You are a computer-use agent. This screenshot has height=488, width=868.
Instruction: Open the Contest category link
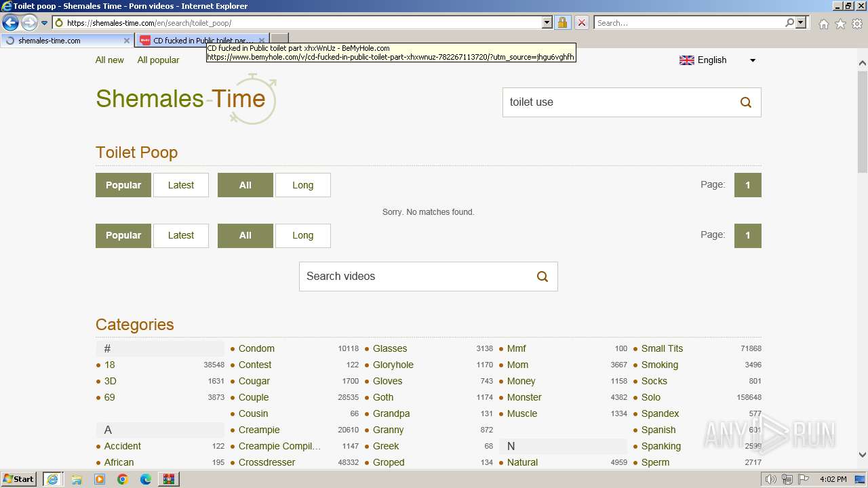[x=255, y=365]
